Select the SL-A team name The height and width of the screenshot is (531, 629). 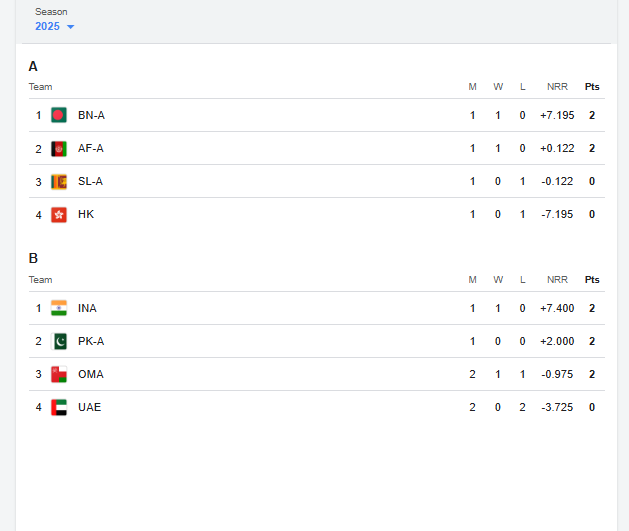(90, 181)
